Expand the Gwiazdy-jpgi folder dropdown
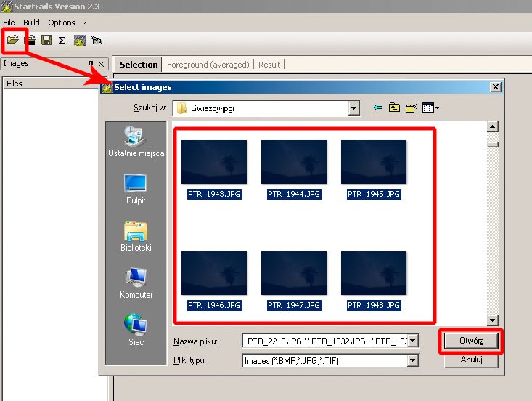532x401 pixels. (353, 108)
